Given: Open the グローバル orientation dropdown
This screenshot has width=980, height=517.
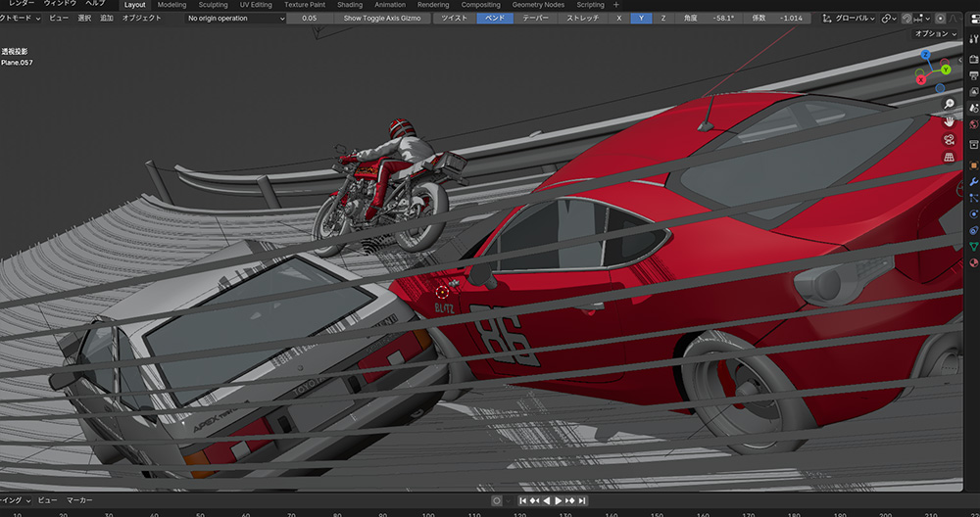Looking at the screenshot, I should click(x=850, y=19).
